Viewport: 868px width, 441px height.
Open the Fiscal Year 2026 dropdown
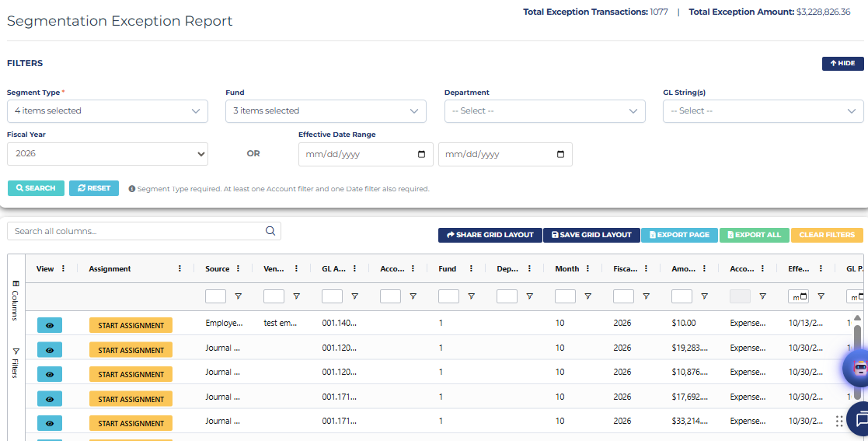[x=107, y=153]
